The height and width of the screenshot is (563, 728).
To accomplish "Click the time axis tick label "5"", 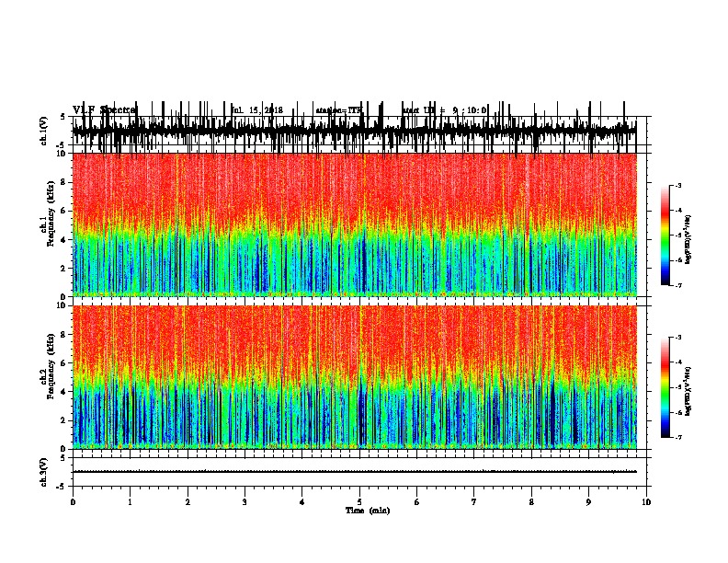I will (x=359, y=502).
